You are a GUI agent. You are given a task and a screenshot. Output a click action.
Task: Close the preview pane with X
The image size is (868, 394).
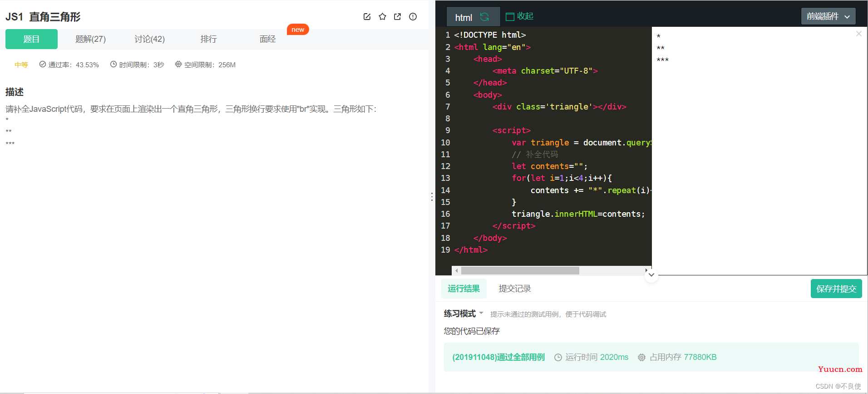pos(858,34)
